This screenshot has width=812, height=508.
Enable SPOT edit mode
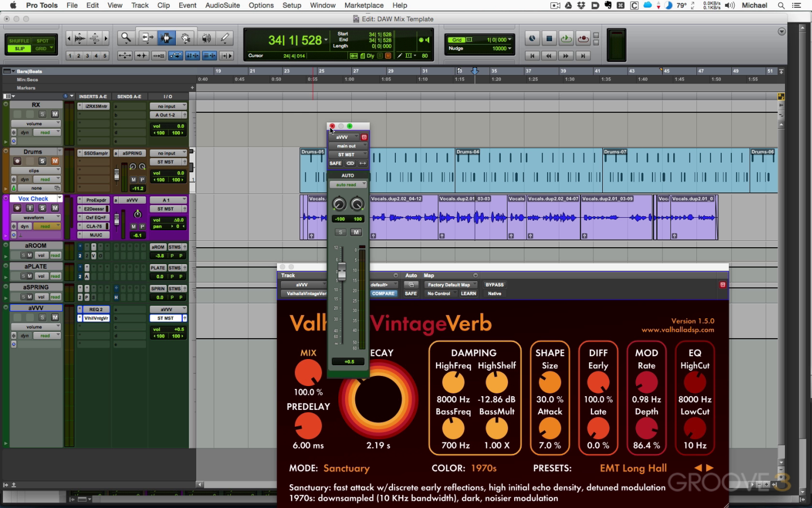pyautogui.click(x=43, y=41)
